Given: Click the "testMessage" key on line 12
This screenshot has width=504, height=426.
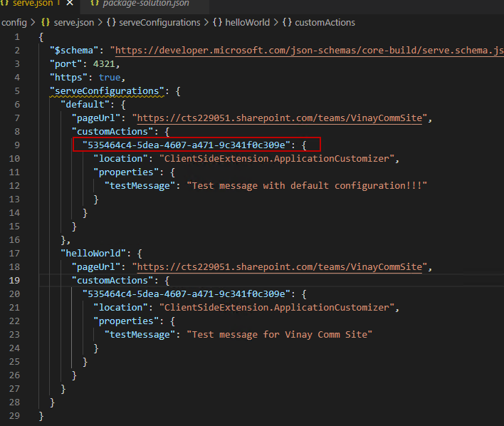Looking at the screenshot, I should [140, 186].
